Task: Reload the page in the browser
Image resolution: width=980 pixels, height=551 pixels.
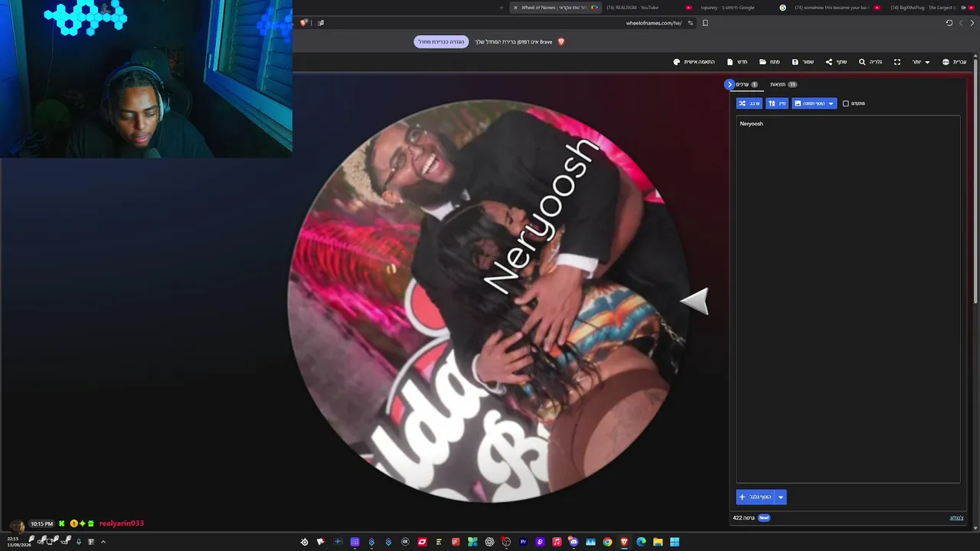Action: tap(949, 23)
